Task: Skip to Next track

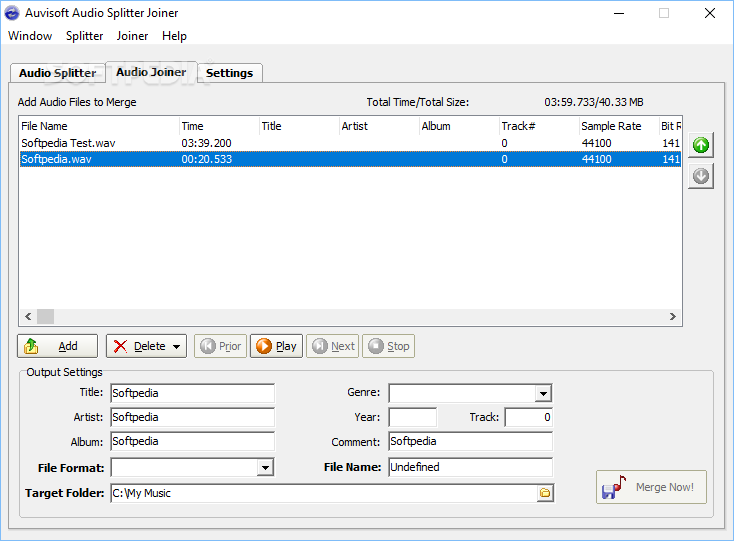Action: tap(332, 346)
